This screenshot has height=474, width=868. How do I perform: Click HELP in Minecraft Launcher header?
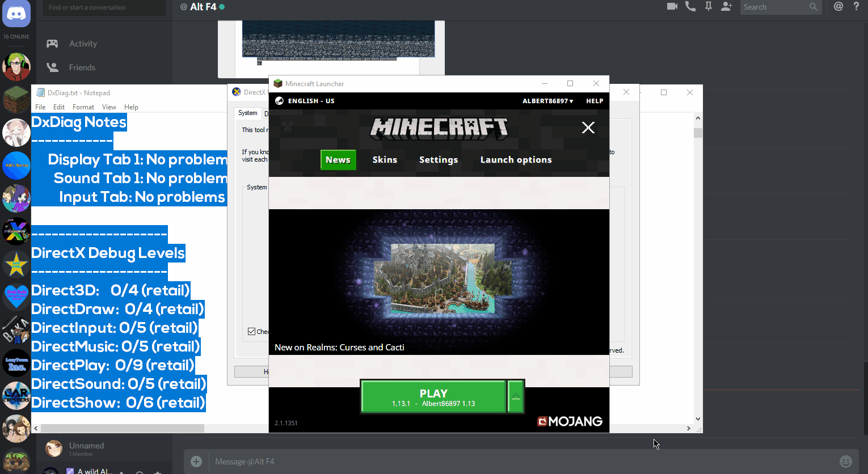pos(595,101)
